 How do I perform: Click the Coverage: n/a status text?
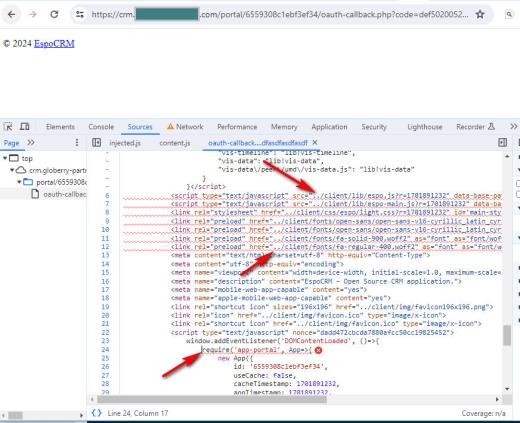click(x=483, y=413)
